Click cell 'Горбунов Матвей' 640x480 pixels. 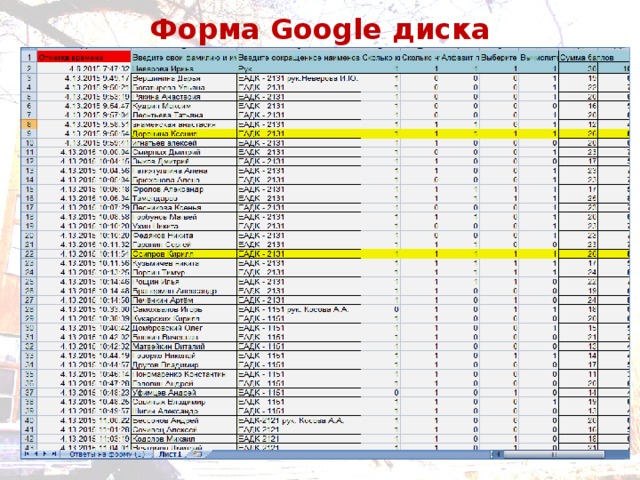point(184,217)
